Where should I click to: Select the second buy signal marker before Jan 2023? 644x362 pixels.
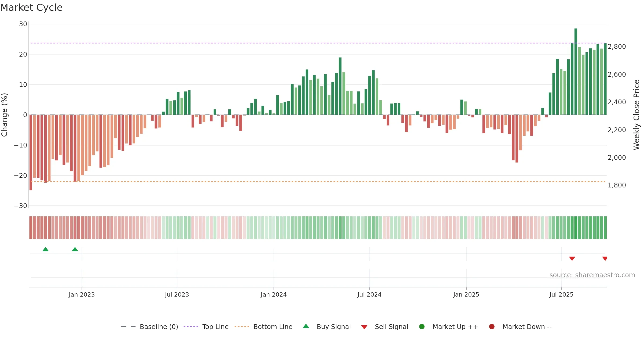75,249
